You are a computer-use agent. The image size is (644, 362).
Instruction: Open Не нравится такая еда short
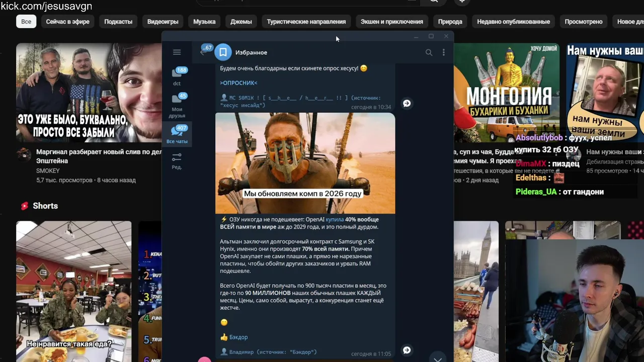(x=73, y=292)
